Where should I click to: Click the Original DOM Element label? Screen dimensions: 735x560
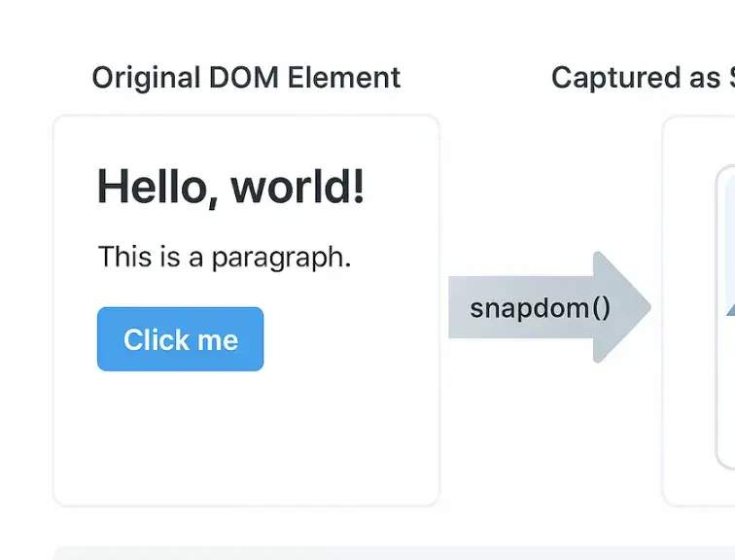[246, 78]
